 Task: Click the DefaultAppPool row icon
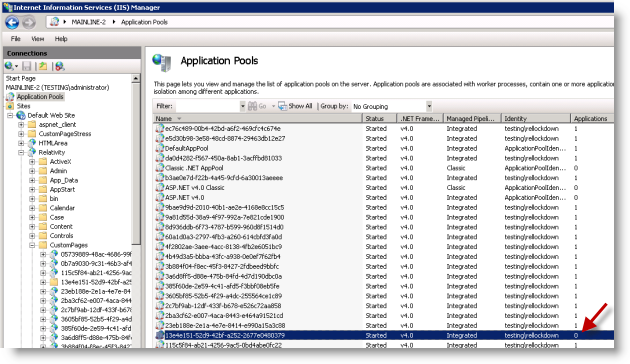[160, 148]
